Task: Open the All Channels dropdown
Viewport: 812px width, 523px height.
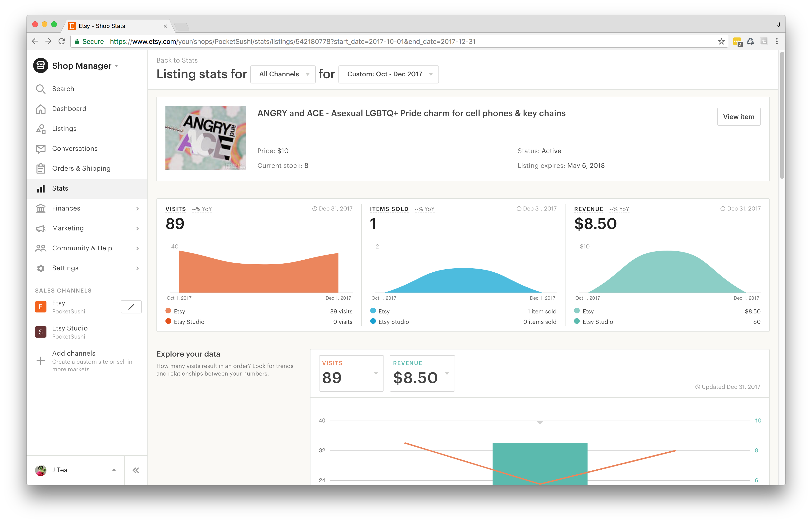Action: (x=283, y=74)
